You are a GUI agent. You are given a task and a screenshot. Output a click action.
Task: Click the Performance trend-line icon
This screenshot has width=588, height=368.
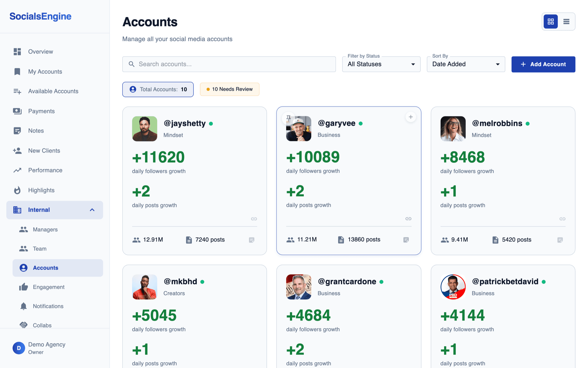pos(17,170)
